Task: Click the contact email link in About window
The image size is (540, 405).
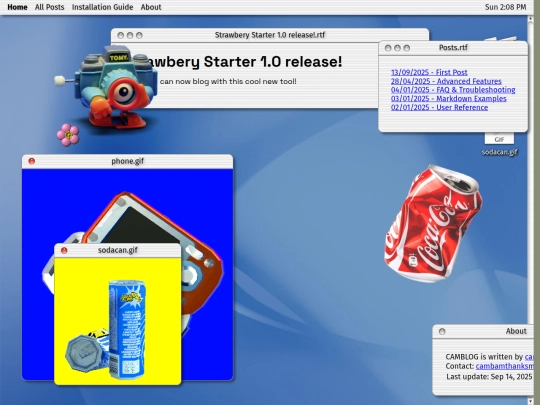Action: 505,366
